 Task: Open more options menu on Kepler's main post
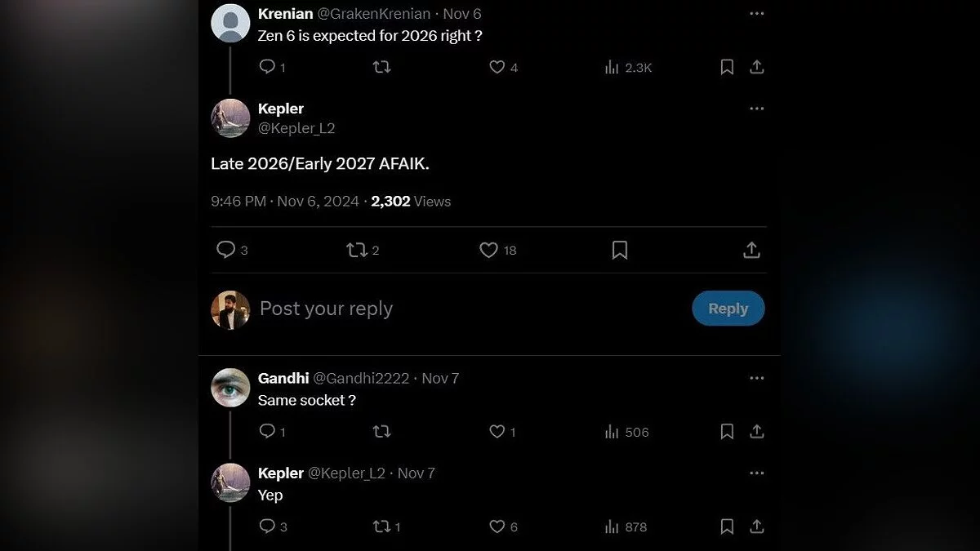coord(757,109)
